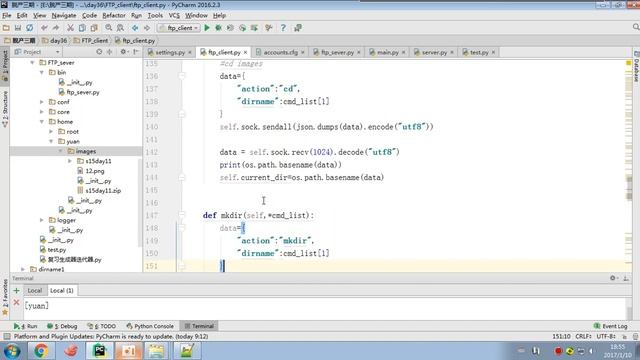The image size is (640, 360).
Task: Click the Windows Start button
Action: click(x=11, y=351)
